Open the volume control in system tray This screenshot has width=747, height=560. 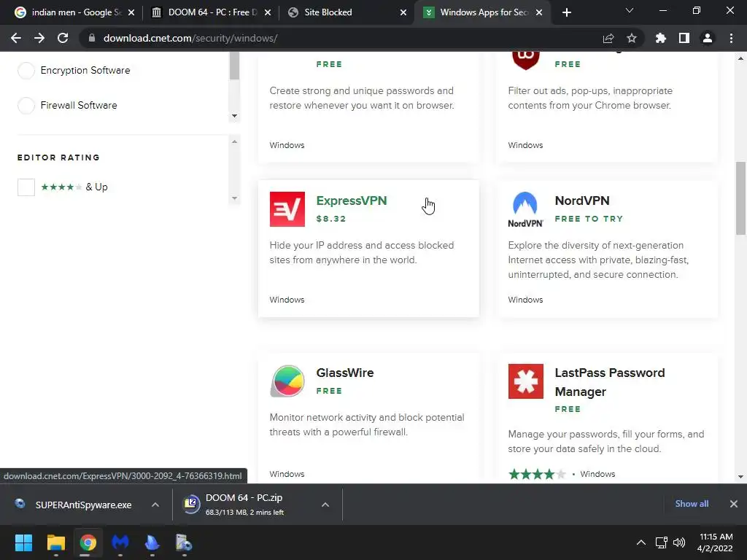tap(679, 542)
